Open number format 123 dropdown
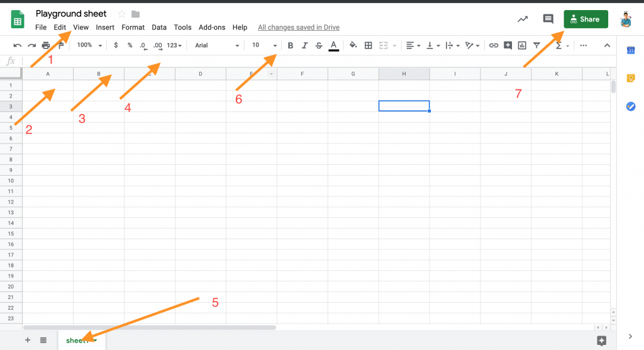The image size is (644, 350). point(174,45)
